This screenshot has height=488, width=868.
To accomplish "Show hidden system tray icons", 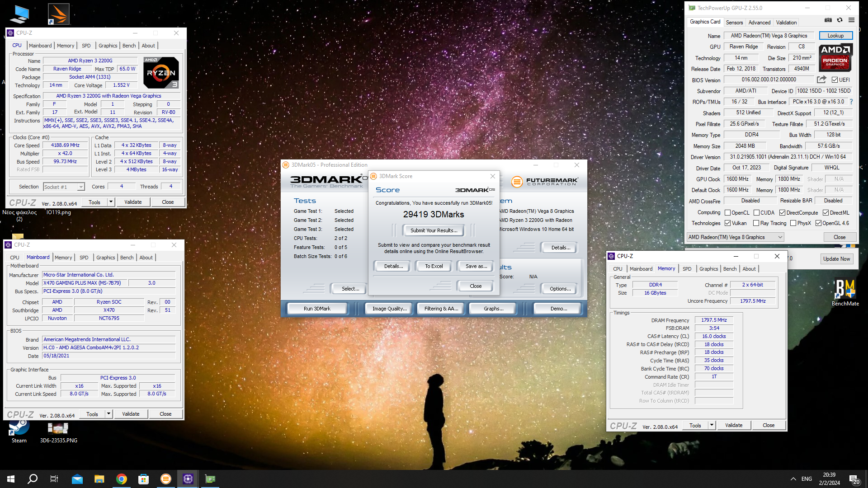I will (793, 479).
